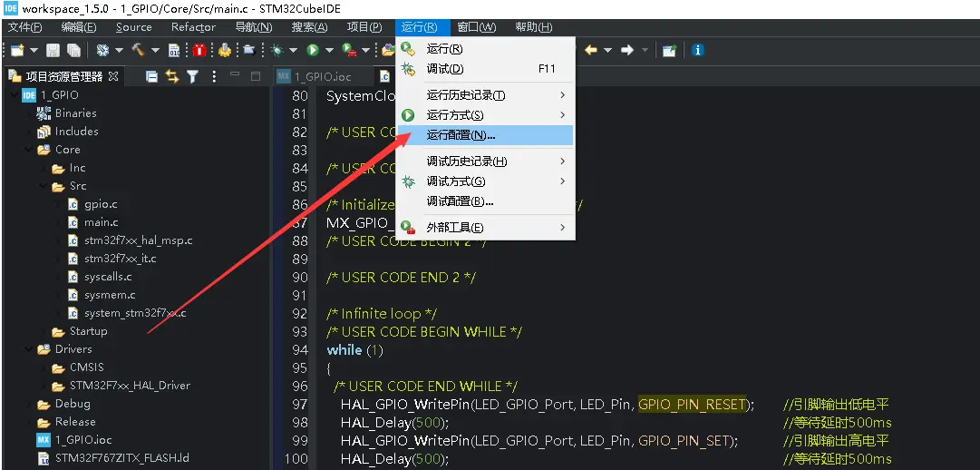Viewport: 980px width, 470px height.
Task: Collapse the Core folder node
Action: pos(29,150)
